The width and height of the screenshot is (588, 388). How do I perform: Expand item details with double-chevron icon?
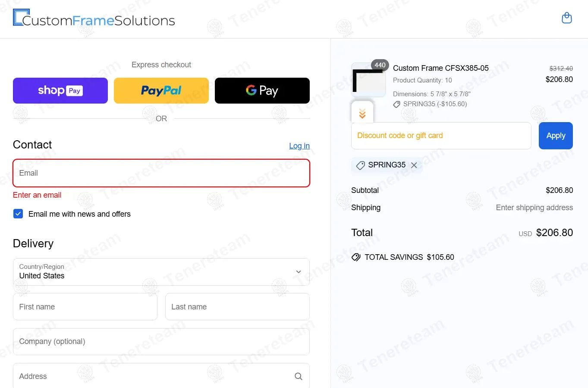coord(362,114)
